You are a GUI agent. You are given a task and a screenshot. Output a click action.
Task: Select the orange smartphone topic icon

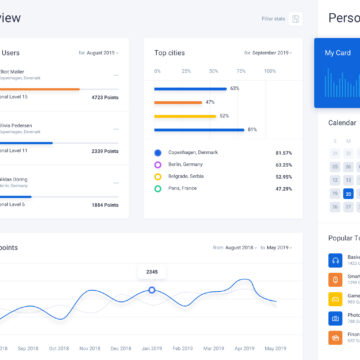click(335, 280)
